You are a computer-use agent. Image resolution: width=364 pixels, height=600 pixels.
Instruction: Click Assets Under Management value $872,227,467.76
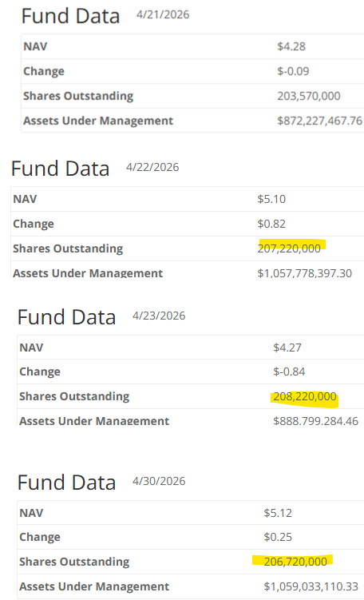319,121
